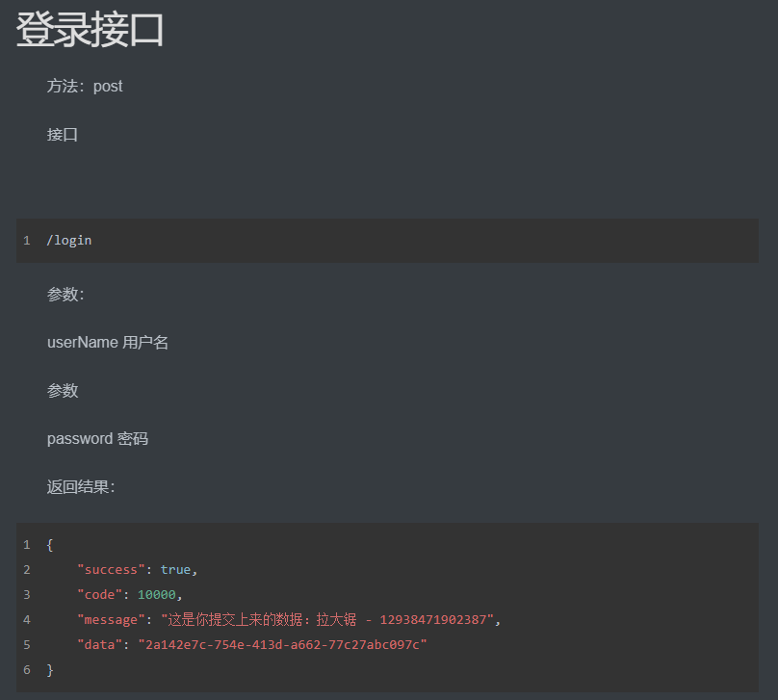This screenshot has height=700, width=778.
Task: Click the 接口 label
Action: [63, 135]
